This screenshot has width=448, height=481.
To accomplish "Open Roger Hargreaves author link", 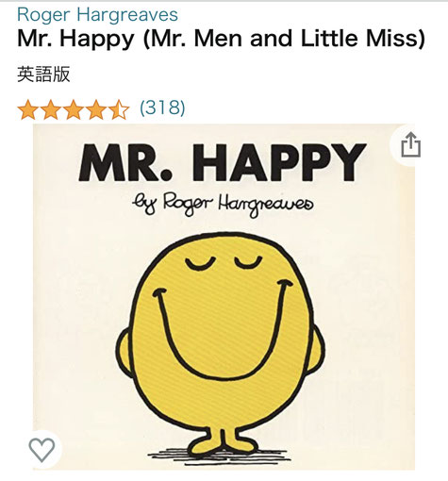I will 97,14.
